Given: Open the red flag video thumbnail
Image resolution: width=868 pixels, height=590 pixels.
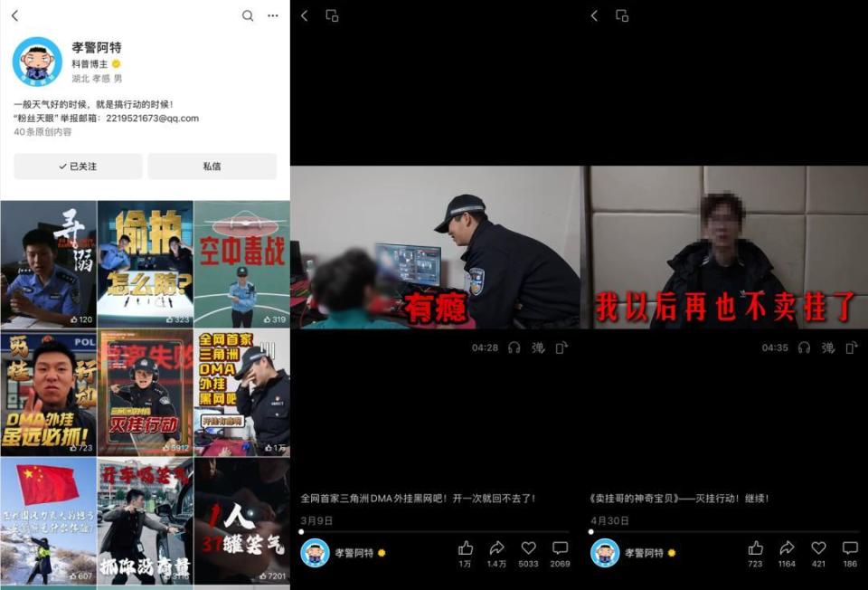Looking at the screenshot, I should coord(48,520).
